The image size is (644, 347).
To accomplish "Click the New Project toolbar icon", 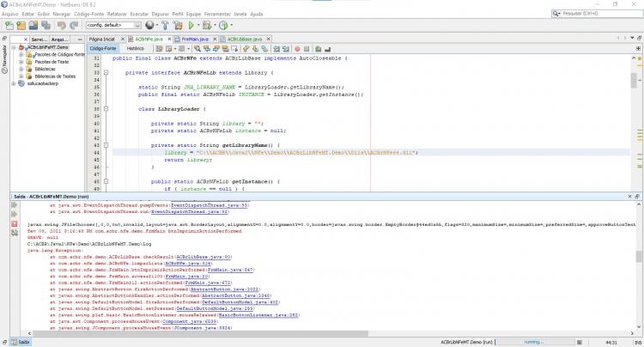I will 21,26.
